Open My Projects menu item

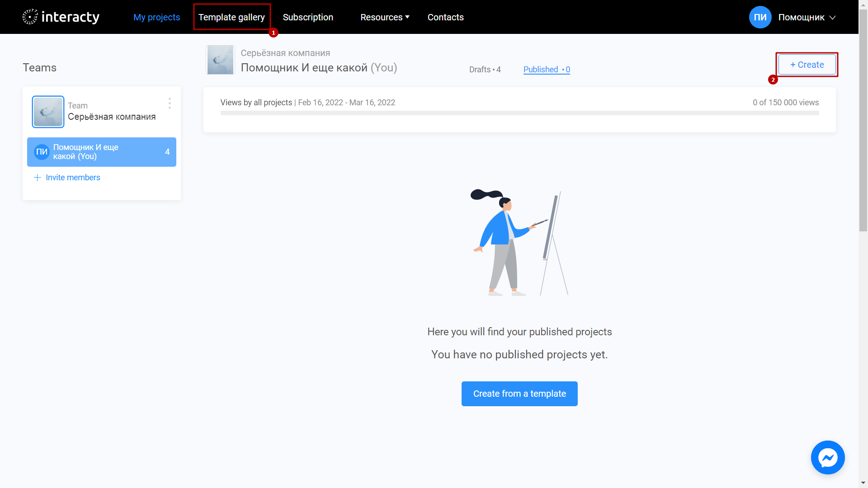click(x=157, y=17)
